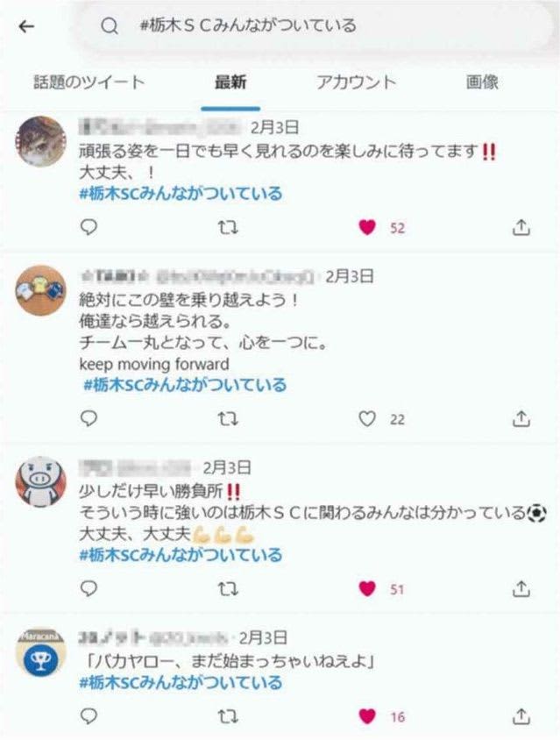The width and height of the screenshot is (560, 740).
Task: Like the keep moving forward tweet
Action: click(x=367, y=418)
